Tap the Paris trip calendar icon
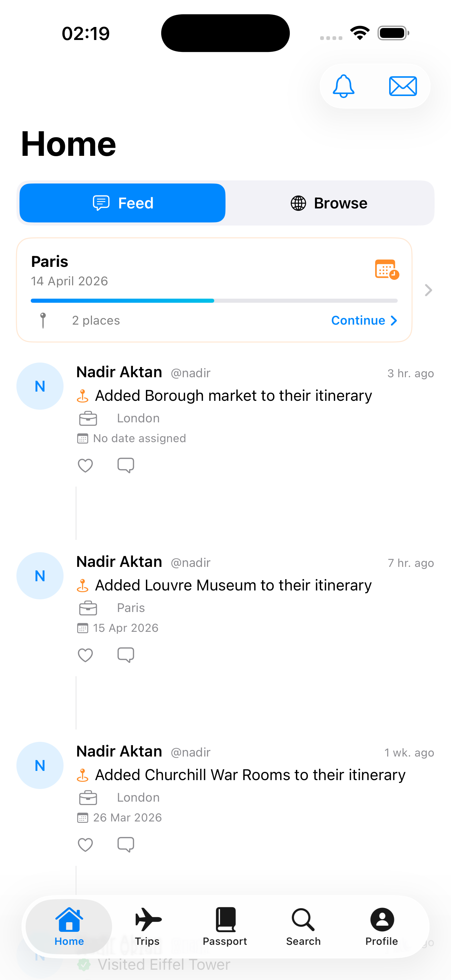The image size is (451, 980). pyautogui.click(x=386, y=269)
